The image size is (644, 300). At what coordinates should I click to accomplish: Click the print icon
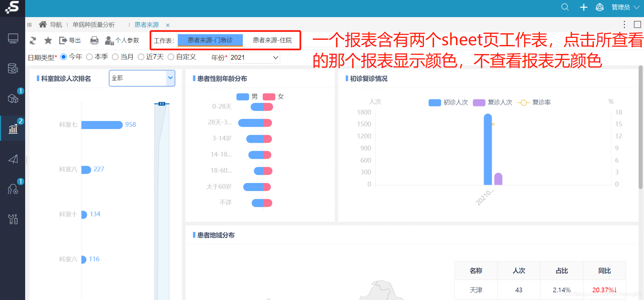[95, 41]
